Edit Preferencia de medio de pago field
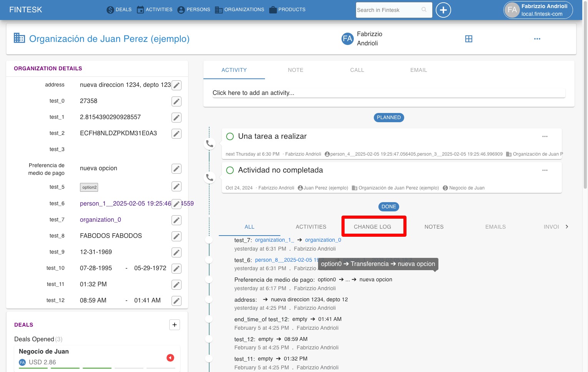The width and height of the screenshot is (588, 372). [x=177, y=169]
